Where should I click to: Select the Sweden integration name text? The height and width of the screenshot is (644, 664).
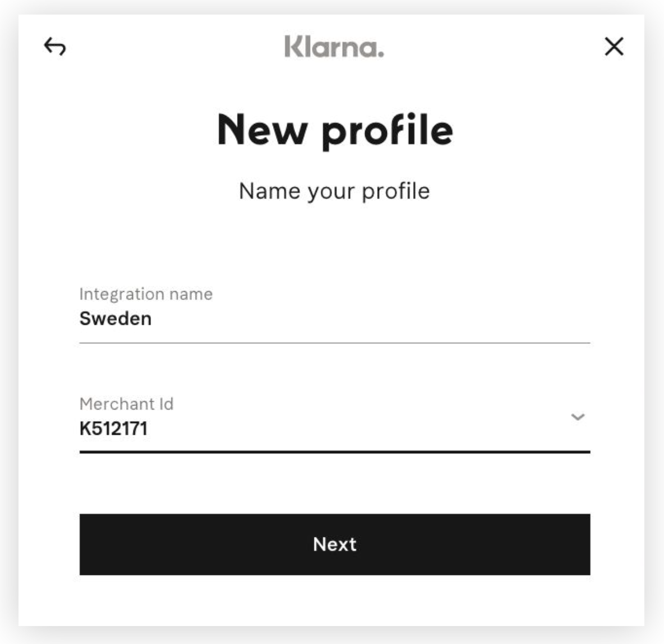[116, 319]
